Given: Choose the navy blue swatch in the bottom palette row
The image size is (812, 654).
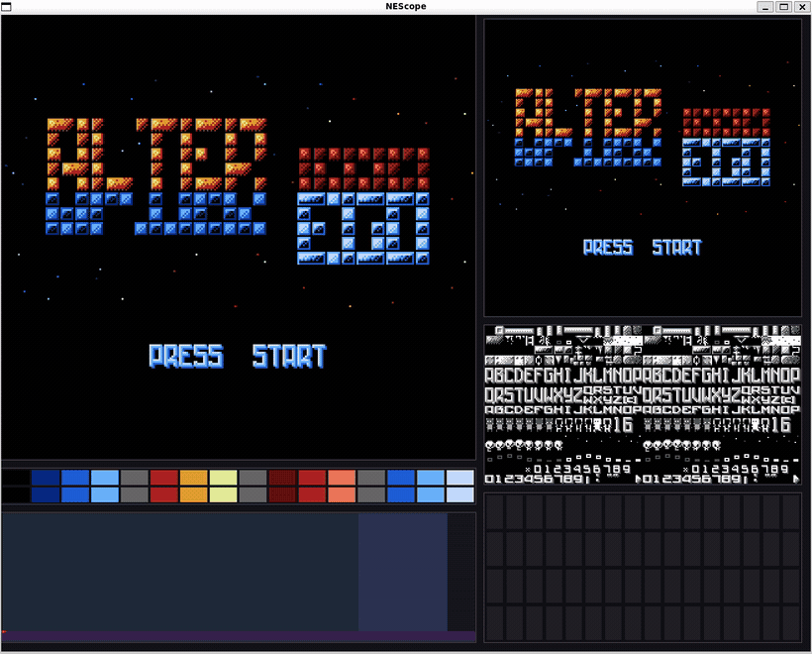Looking at the screenshot, I should pyautogui.click(x=46, y=494).
